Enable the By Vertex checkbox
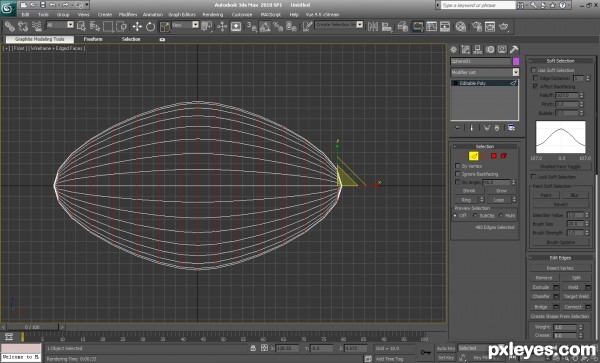 point(458,166)
